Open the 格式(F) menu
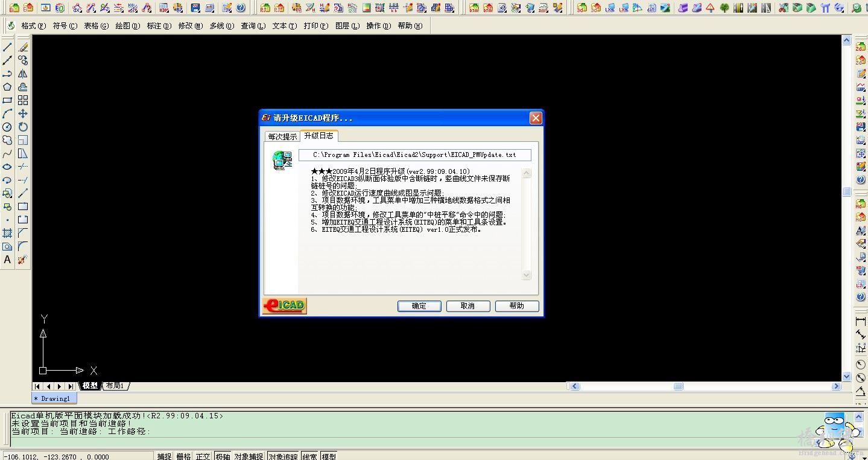The height and width of the screenshot is (460, 868). click(33, 26)
